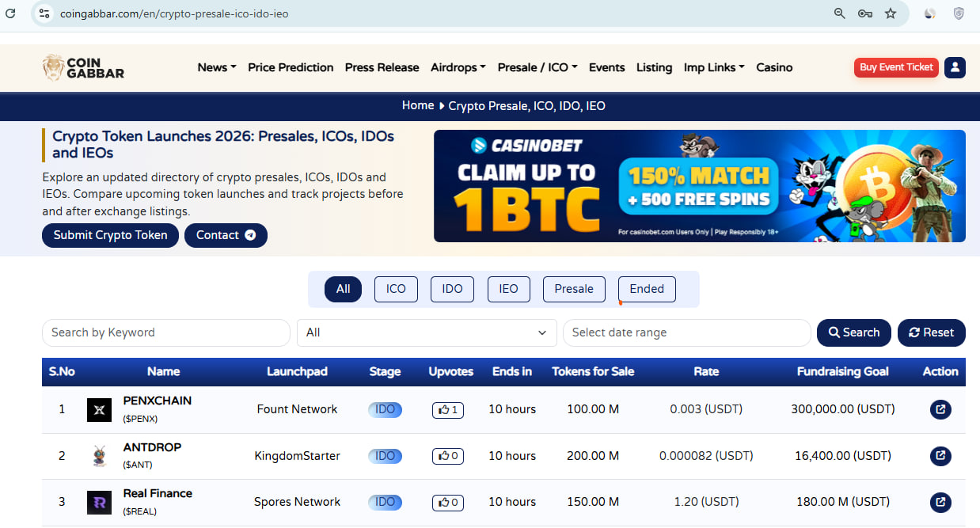
Task: Click the Coin Gabbar logo
Action: coord(82,67)
